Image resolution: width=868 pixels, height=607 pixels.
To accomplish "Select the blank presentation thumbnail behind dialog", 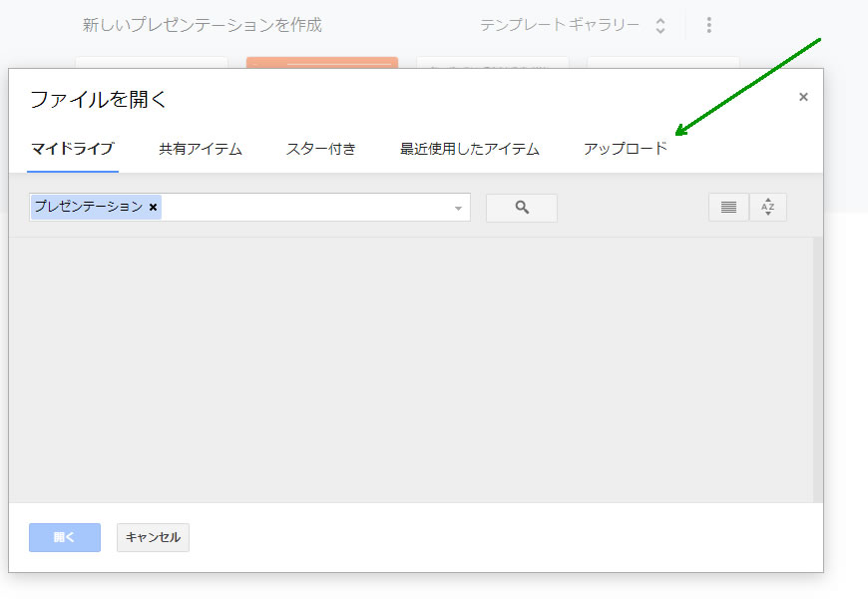I will [x=152, y=62].
